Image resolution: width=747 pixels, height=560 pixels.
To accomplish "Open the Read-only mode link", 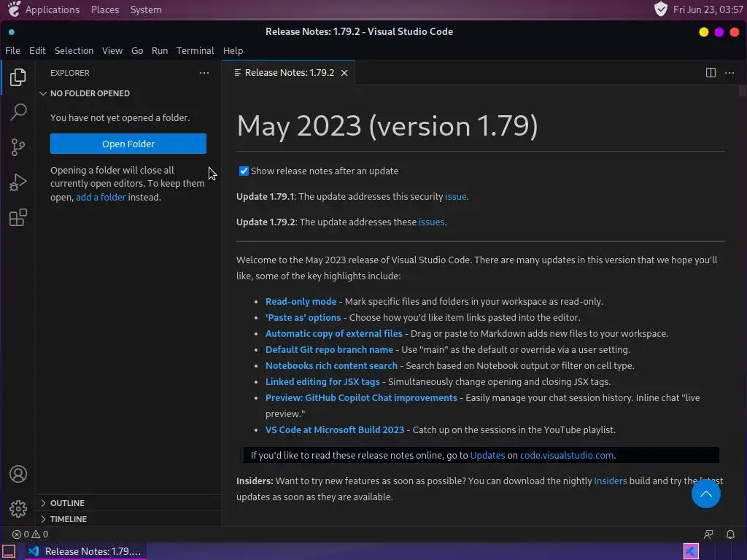I will [301, 301].
